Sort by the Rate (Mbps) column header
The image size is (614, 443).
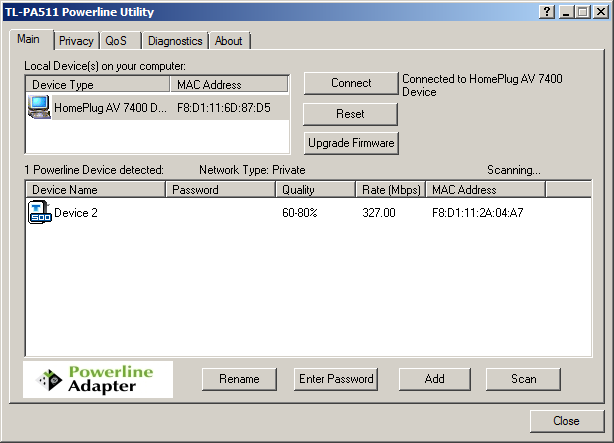[391, 190]
